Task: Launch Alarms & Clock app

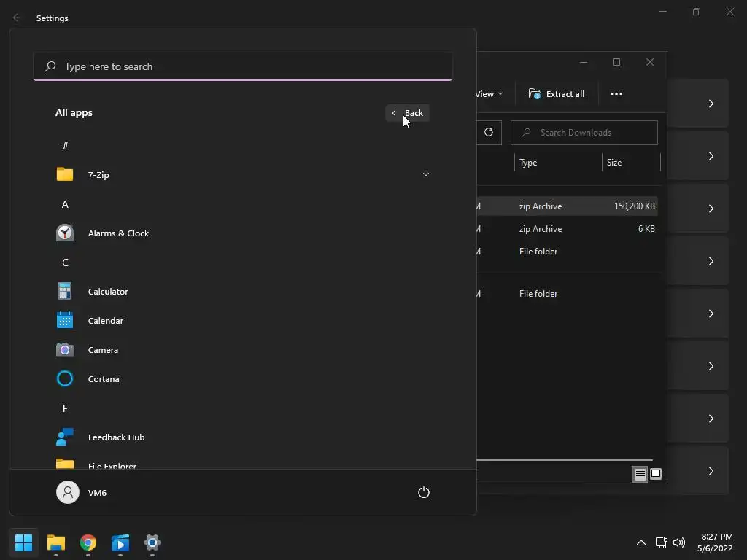Action: [x=242, y=233]
